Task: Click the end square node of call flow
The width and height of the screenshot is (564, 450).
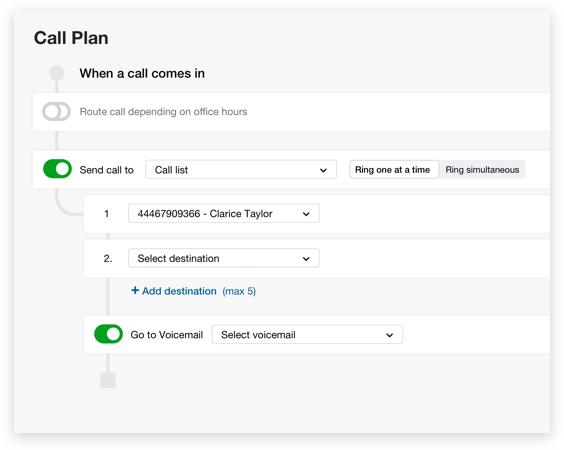Action: 108,380
